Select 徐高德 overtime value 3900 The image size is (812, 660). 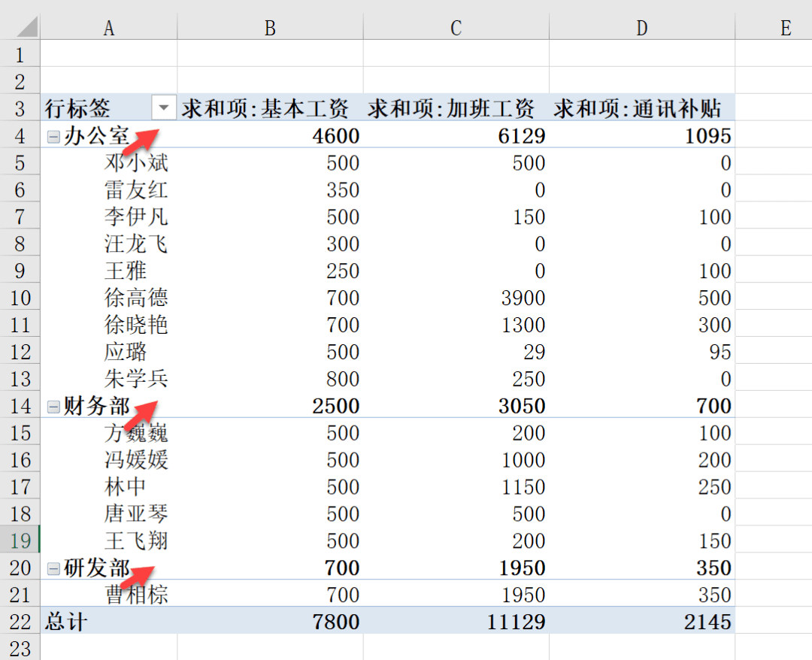[x=456, y=297]
